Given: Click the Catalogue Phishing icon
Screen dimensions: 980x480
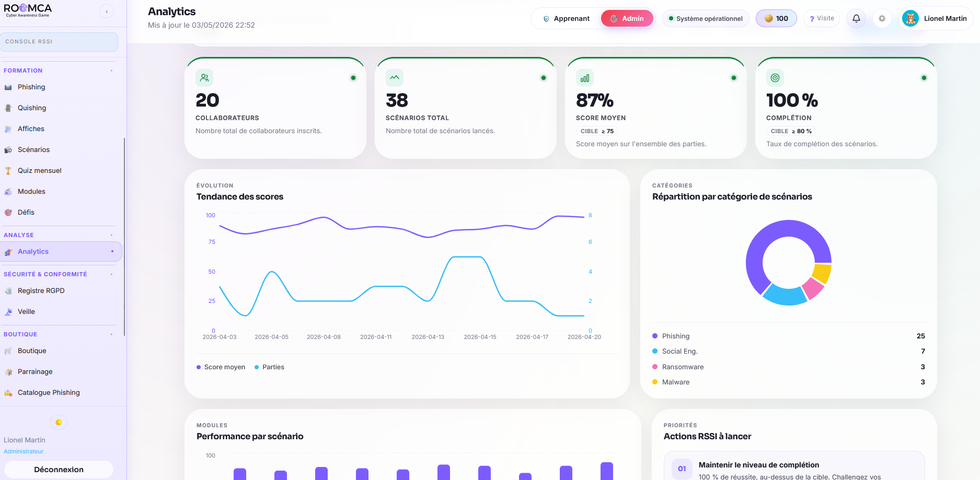Looking at the screenshot, I should [x=8, y=393].
